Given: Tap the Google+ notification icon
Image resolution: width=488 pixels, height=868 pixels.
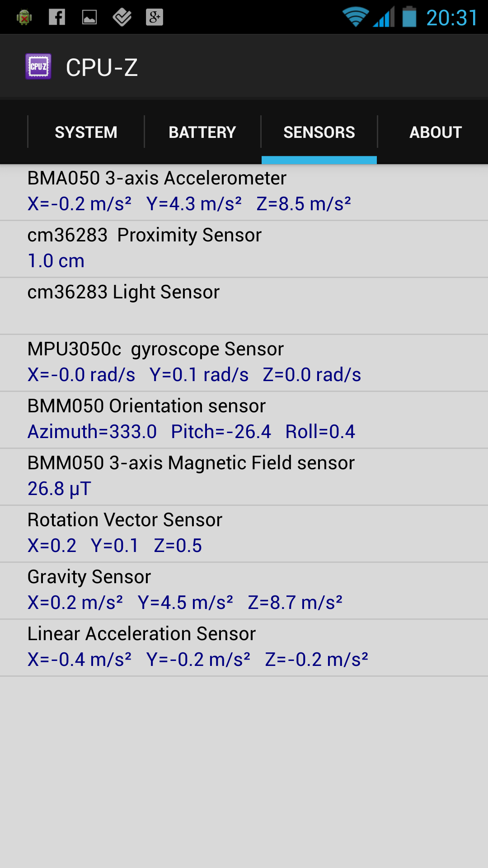Looking at the screenshot, I should [155, 17].
